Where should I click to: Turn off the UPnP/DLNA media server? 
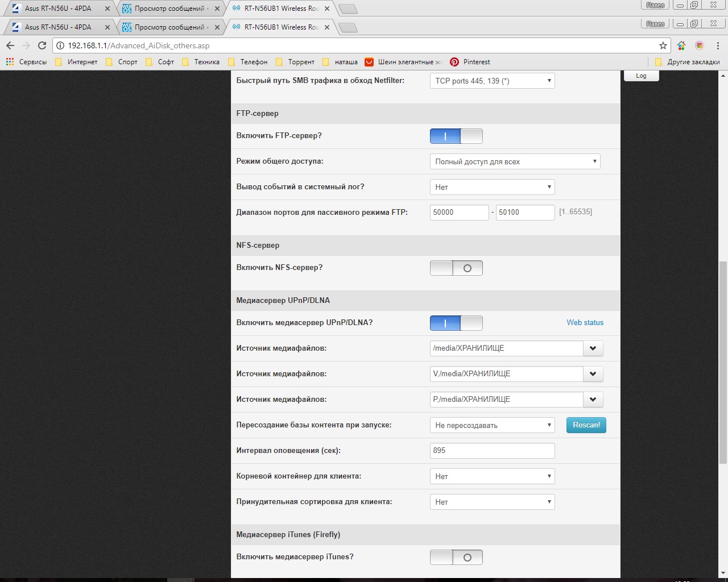(456, 323)
